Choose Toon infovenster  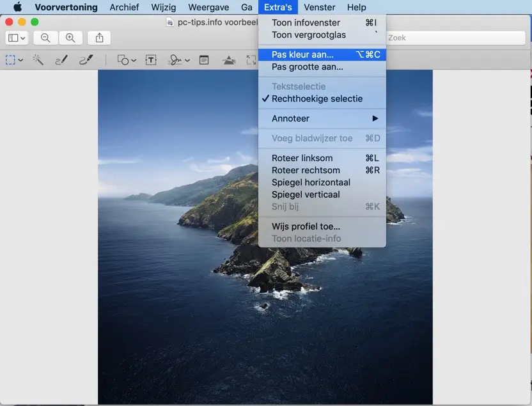tap(322, 22)
